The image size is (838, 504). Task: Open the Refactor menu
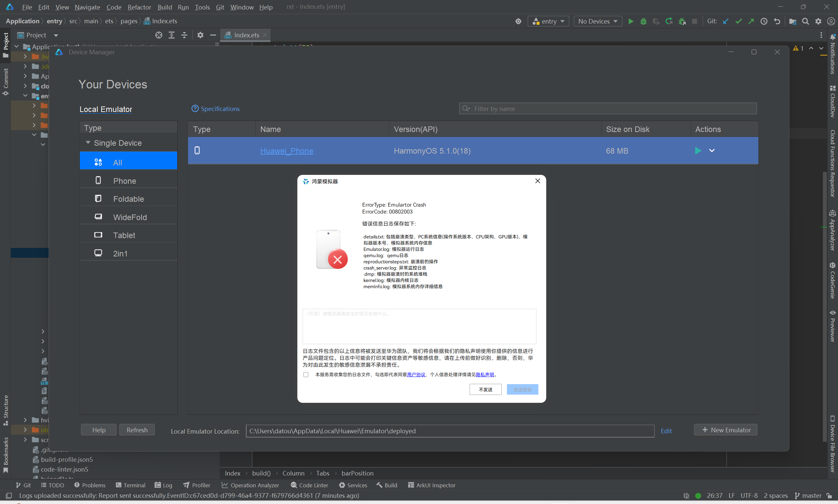click(x=139, y=7)
